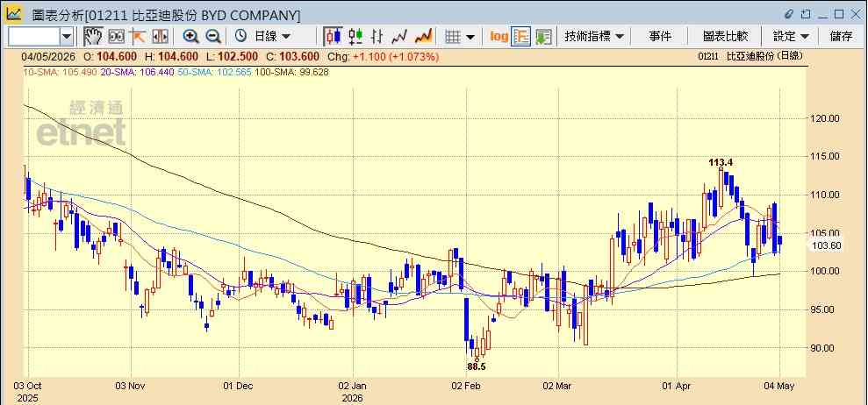Open the 設定 settings dropdown

(791, 37)
